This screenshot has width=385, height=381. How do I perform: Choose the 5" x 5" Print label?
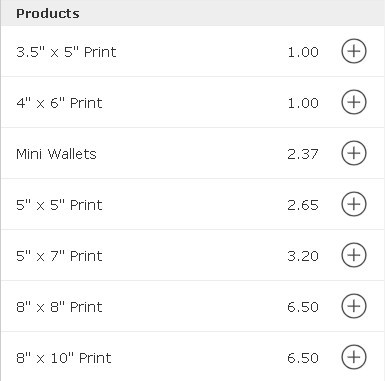click(x=59, y=205)
